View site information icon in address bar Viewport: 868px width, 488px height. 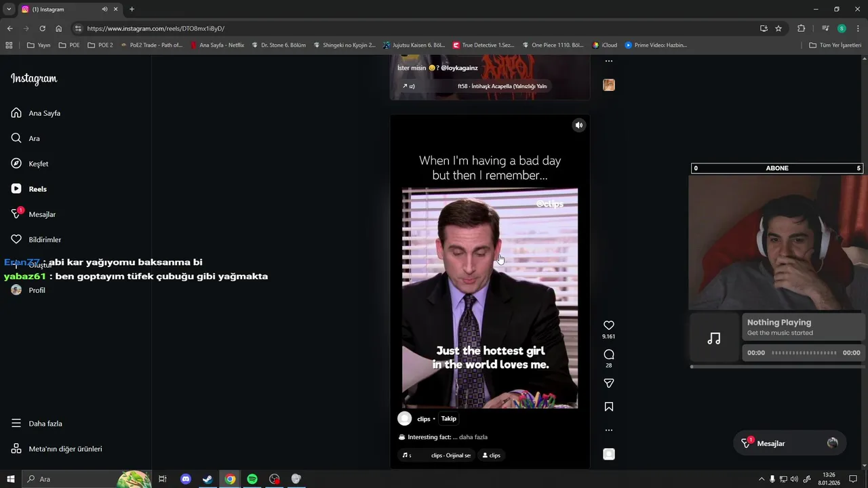[x=78, y=28]
